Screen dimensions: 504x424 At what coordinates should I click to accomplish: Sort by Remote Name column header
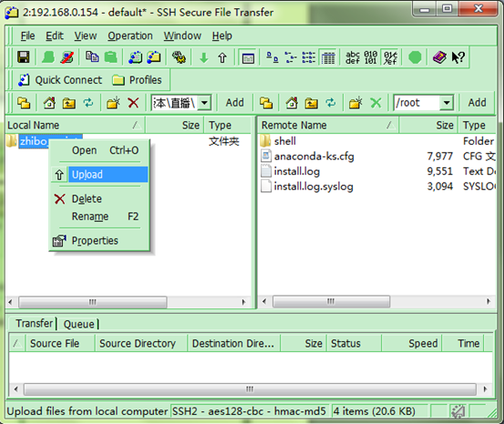(328, 125)
